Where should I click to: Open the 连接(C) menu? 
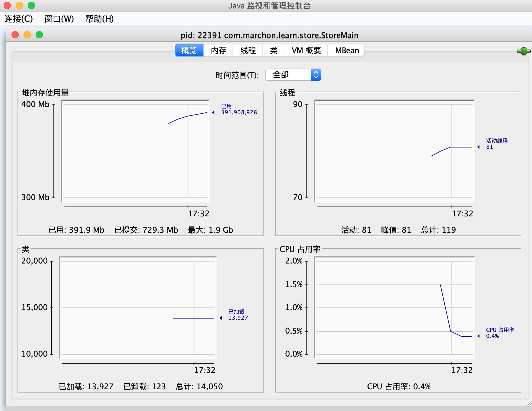(18, 19)
